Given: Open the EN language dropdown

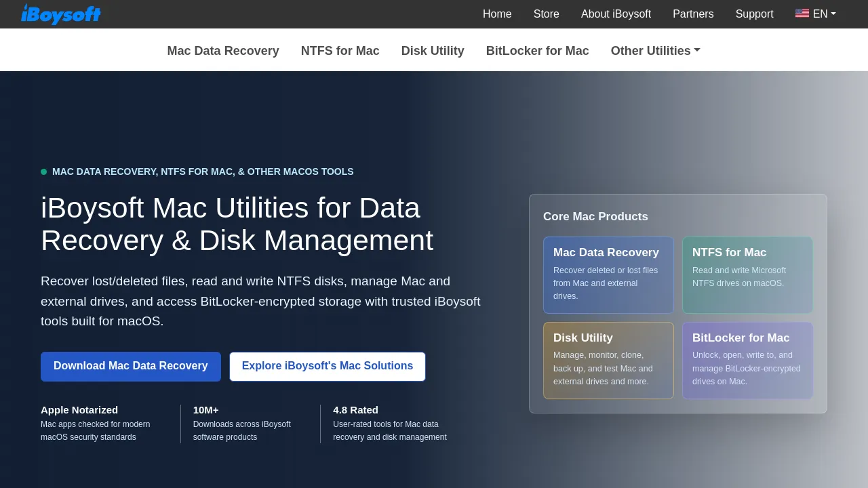Looking at the screenshot, I should point(816,14).
